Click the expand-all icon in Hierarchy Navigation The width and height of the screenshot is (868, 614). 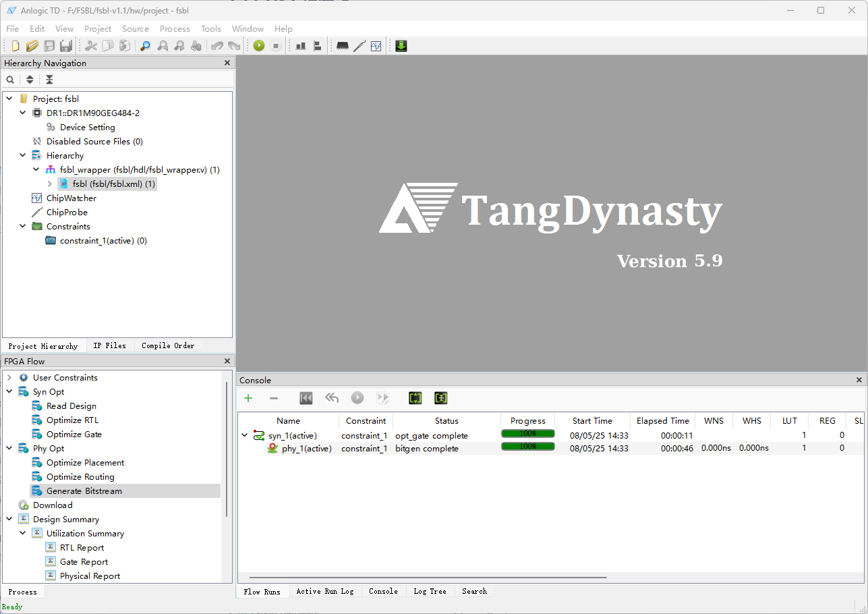pyautogui.click(x=30, y=80)
